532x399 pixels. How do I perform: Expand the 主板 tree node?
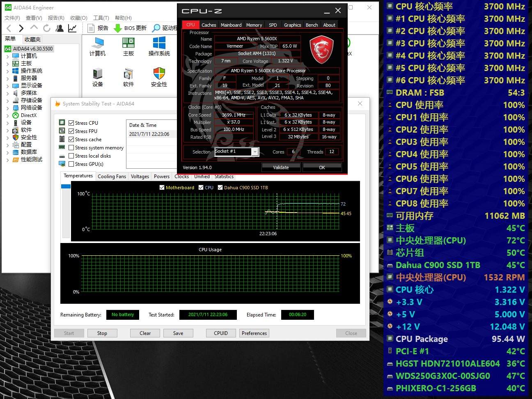[7, 63]
